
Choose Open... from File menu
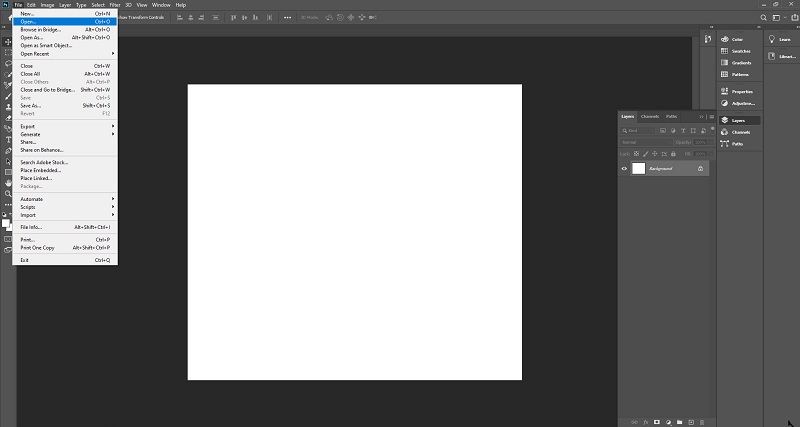[x=65, y=22]
